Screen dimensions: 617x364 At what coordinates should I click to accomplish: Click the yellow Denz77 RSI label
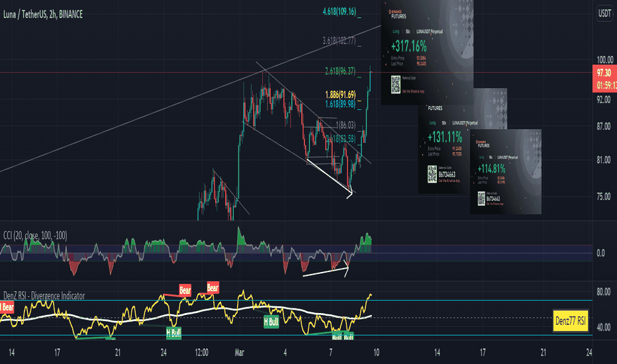pos(571,321)
